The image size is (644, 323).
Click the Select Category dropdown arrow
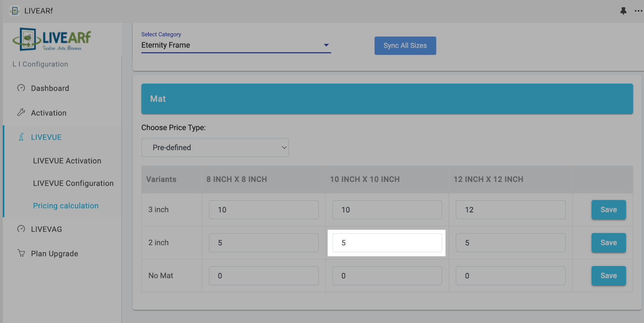(326, 45)
